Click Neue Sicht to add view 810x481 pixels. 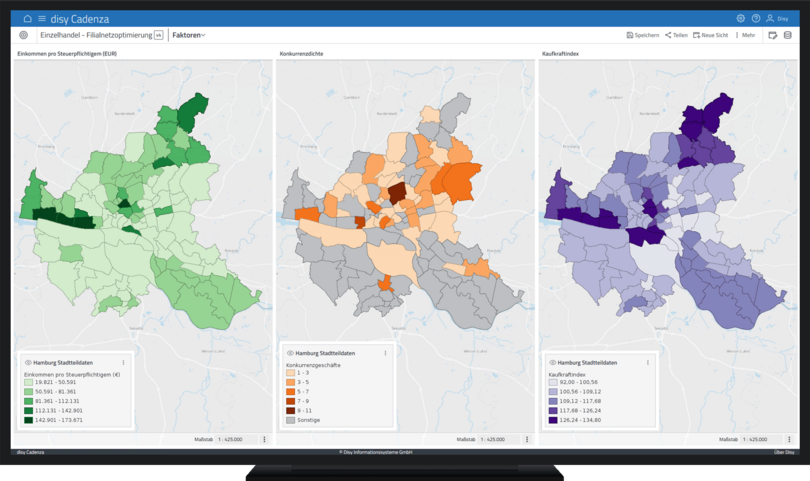coord(710,35)
